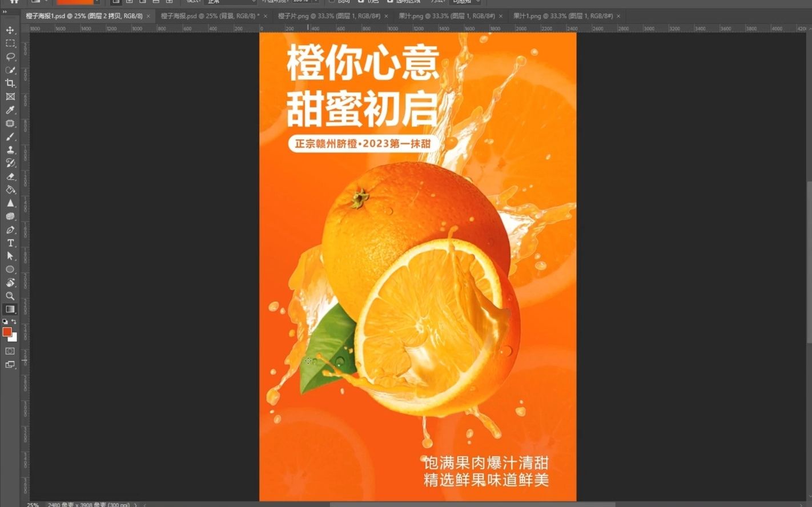Close the 果汁1.png tab
Screen dimensions: 812x507
618,16
